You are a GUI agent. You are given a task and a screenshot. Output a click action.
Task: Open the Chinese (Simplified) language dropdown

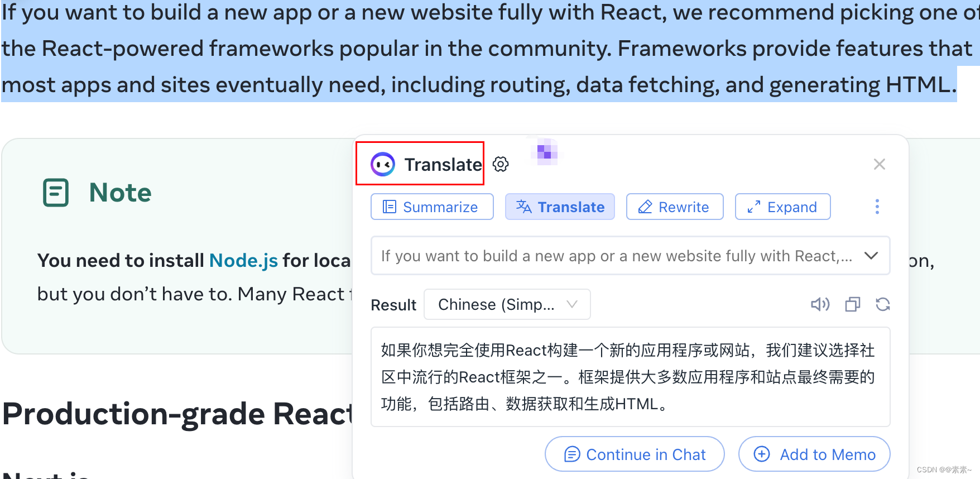(x=507, y=304)
